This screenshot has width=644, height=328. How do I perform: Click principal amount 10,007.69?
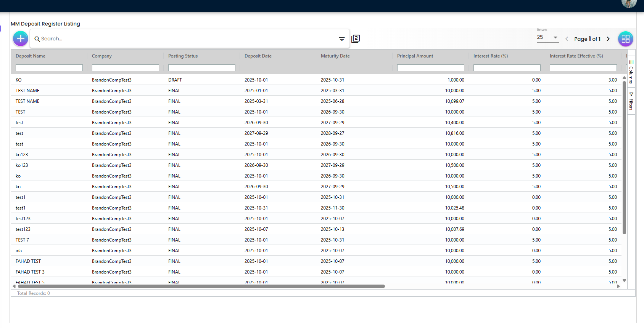(455, 229)
